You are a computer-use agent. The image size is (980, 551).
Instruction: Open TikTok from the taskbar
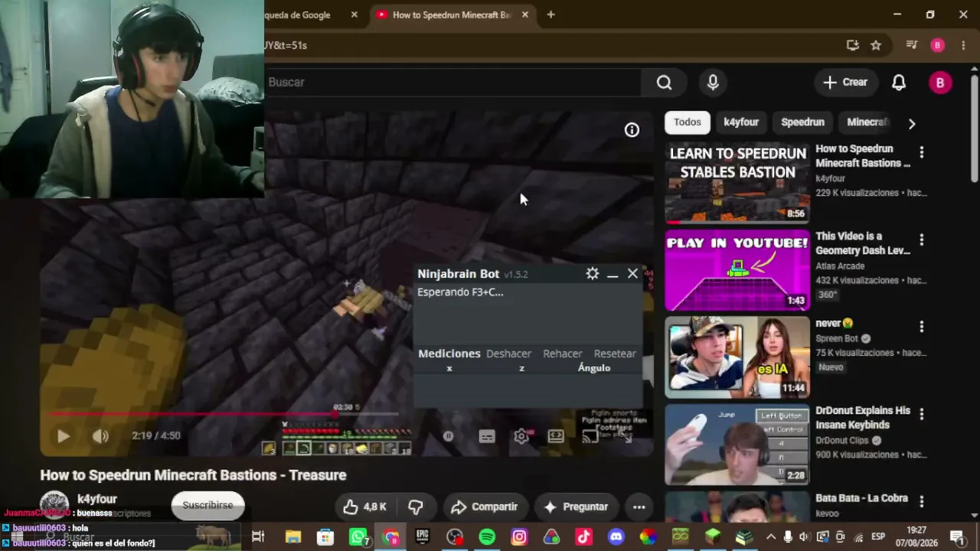click(x=583, y=537)
